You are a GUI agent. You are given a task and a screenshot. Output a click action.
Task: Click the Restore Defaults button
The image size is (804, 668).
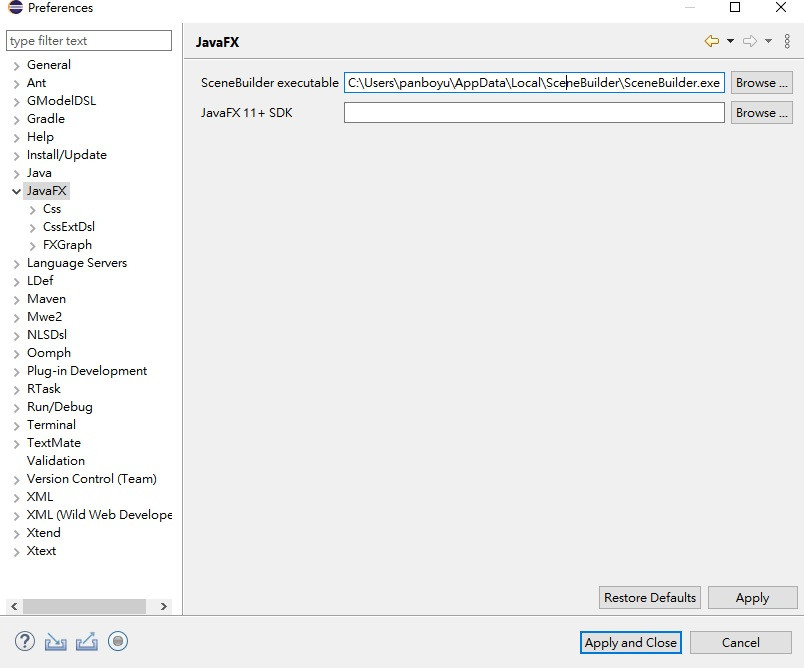tap(650, 598)
